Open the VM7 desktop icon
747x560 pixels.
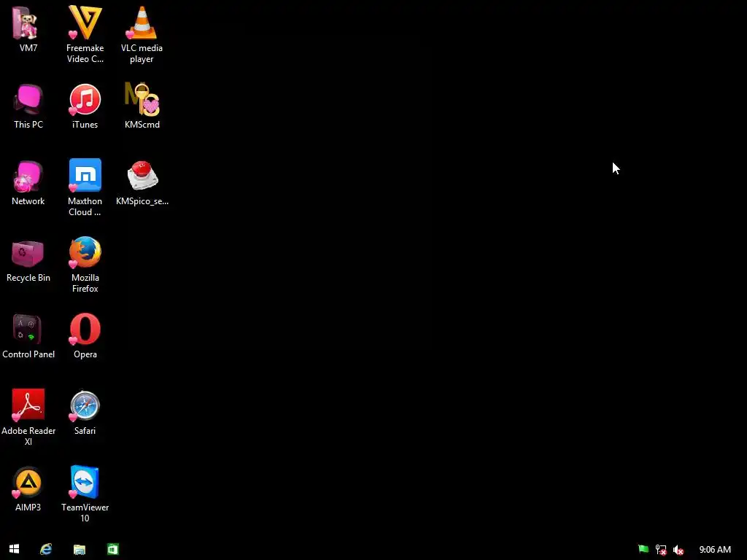click(26, 23)
